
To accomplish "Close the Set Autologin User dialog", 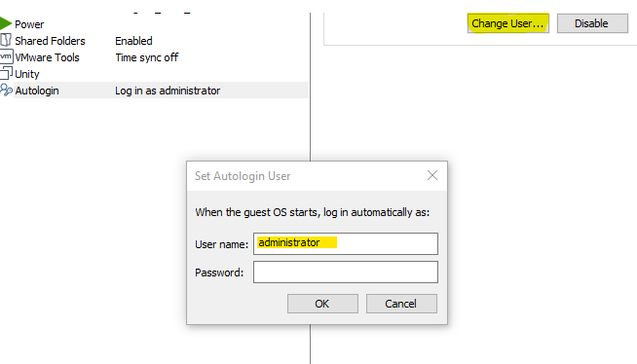I will 432,175.
